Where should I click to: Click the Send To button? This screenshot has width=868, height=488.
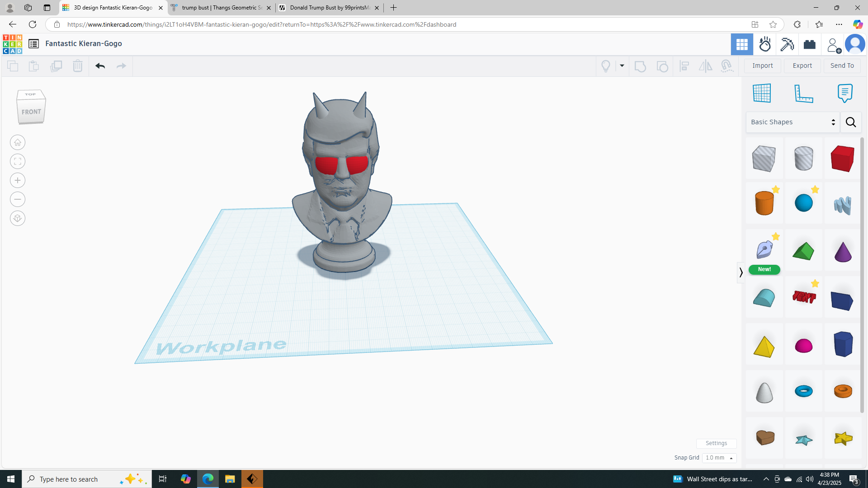[842, 66]
